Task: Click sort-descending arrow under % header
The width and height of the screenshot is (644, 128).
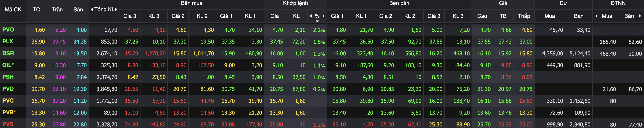Action: 317,21
